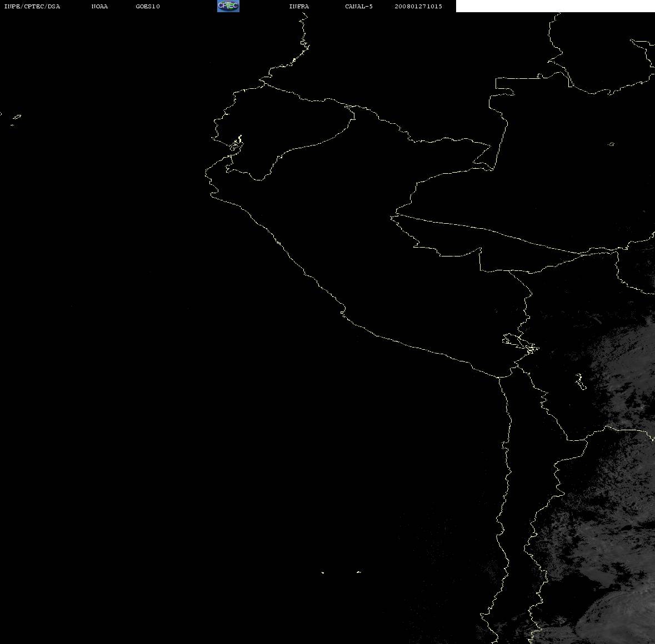The image size is (655, 644).
Task: Click the CPTEC logo in the header
Action: (x=228, y=6)
